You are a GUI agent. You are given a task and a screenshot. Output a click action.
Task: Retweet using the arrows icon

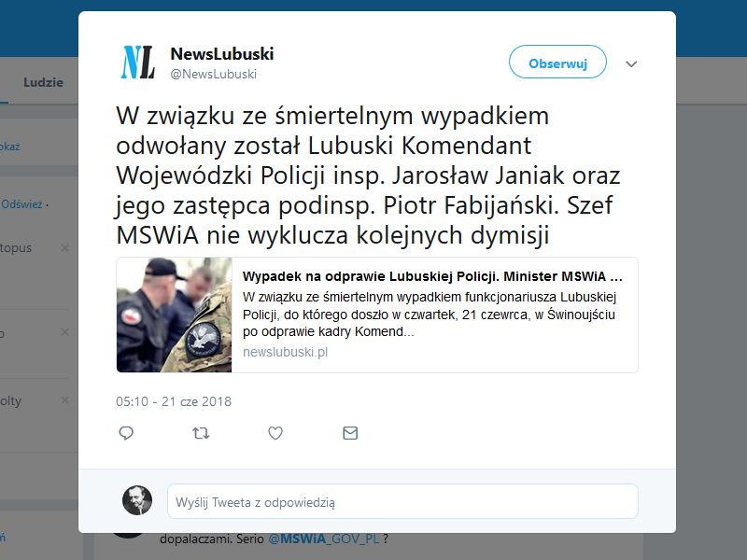point(201,433)
